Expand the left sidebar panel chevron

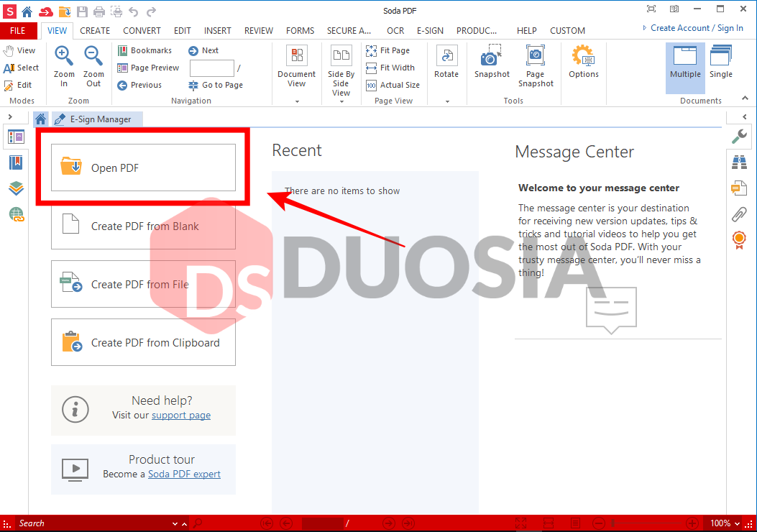[x=10, y=116]
